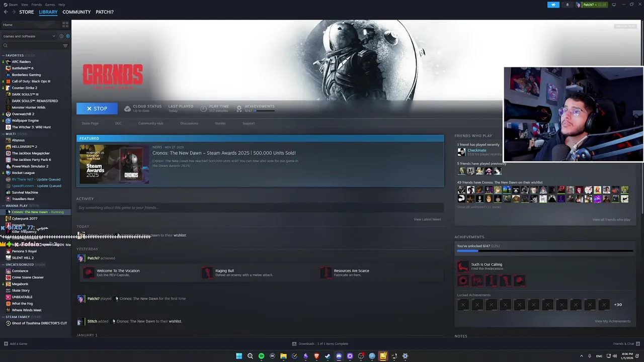Select The Witcher 3: Wild Hunt
This screenshot has width=644, height=362.
coord(31,127)
